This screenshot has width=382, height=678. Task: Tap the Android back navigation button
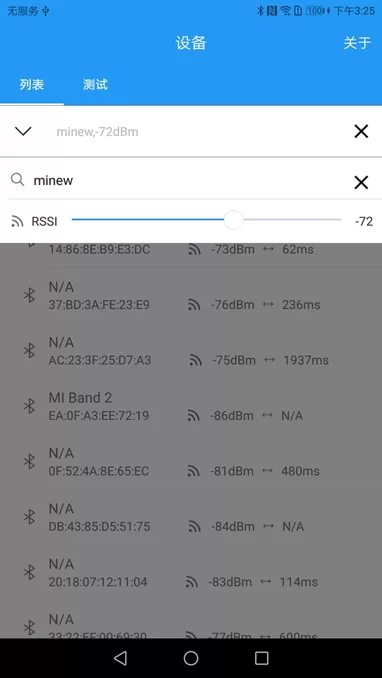[x=120, y=658]
